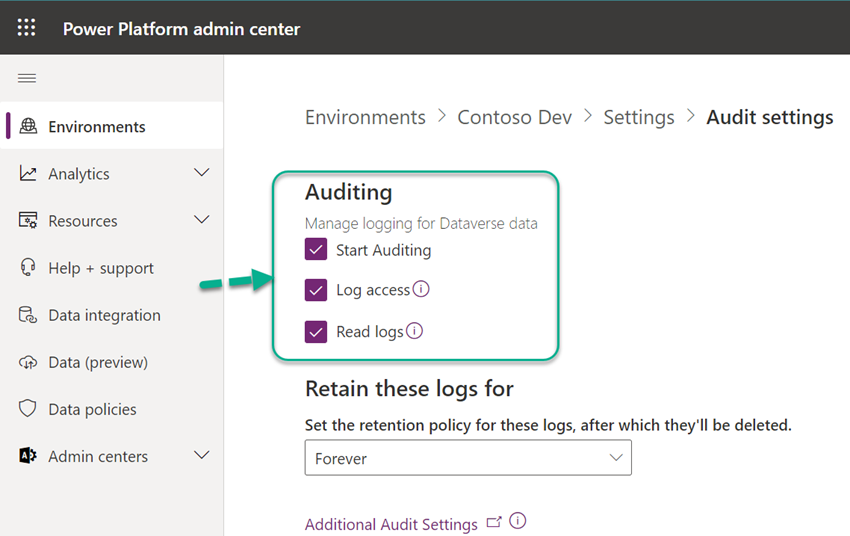Go back to Contoso Dev breadcrumb
Screen dimensions: 850x536
514,117
